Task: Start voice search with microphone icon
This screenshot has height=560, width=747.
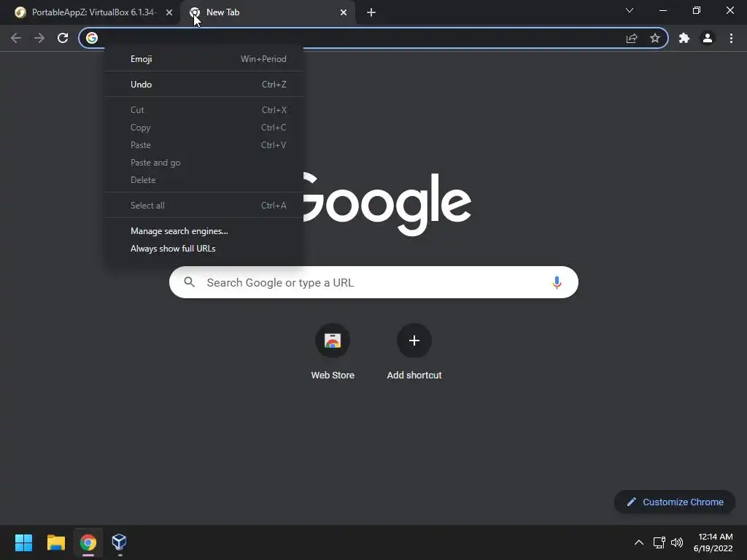Action: [557, 282]
